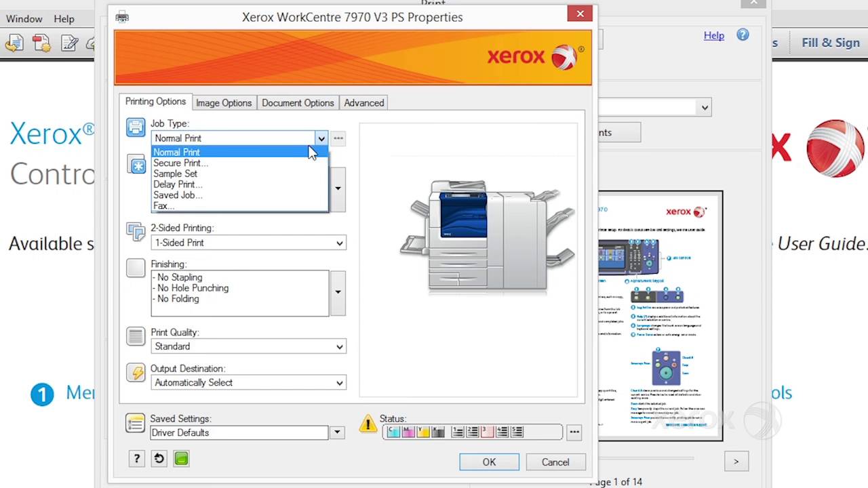Viewport: 868px width, 488px height.
Task: Click the print preview page thumbnail
Action: [660, 316]
